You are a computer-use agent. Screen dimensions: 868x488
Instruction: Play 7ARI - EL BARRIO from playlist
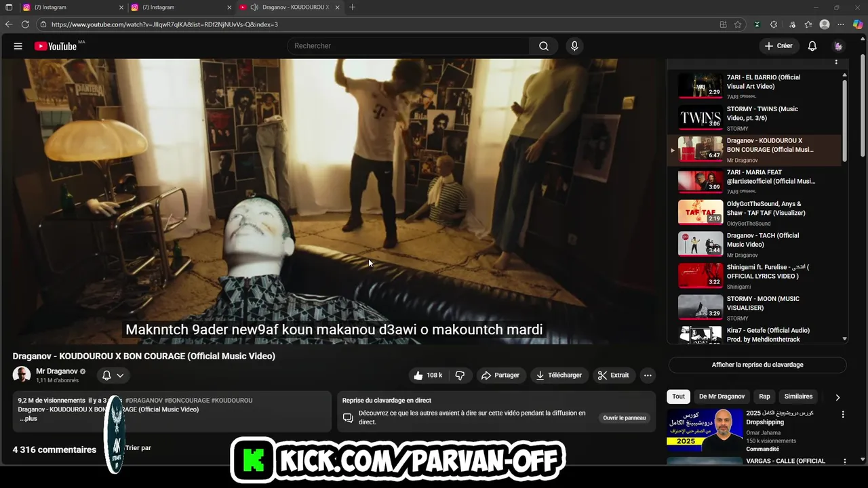(x=755, y=86)
